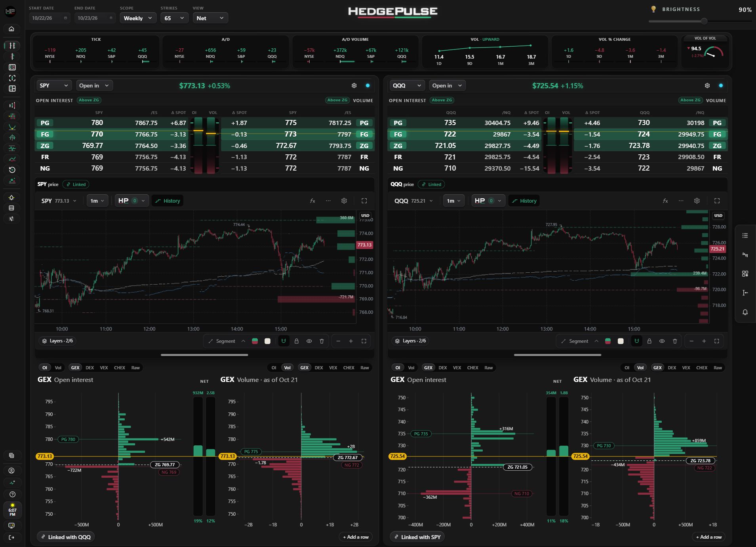Click History button on SPY chart

(168, 201)
